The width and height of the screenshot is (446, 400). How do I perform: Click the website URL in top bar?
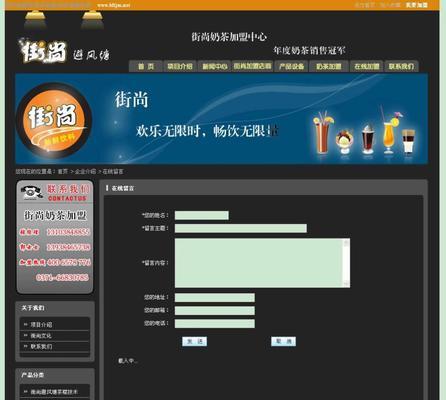tap(113, 5)
